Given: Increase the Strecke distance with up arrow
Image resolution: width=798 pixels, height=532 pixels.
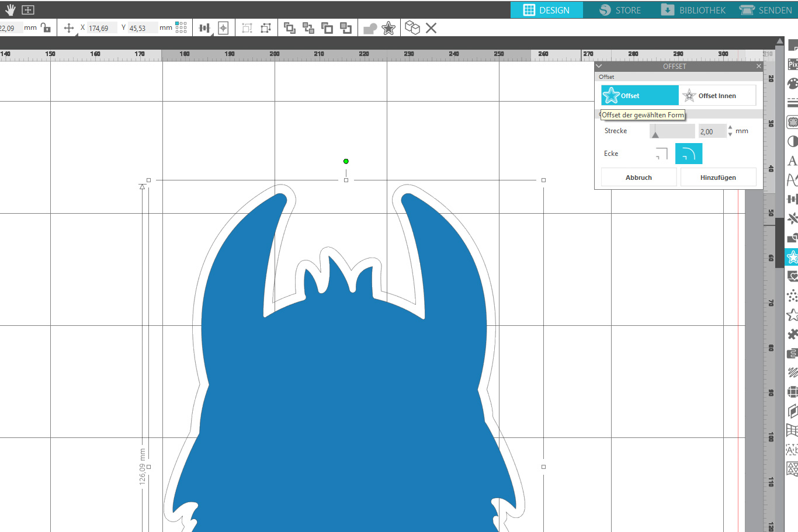Looking at the screenshot, I should point(730,127).
